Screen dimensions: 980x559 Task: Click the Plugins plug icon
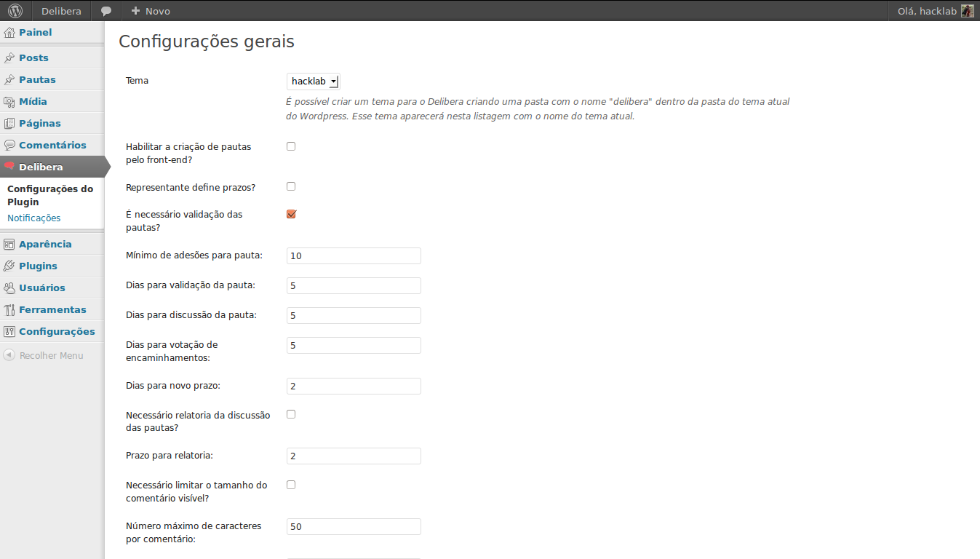tap(9, 266)
